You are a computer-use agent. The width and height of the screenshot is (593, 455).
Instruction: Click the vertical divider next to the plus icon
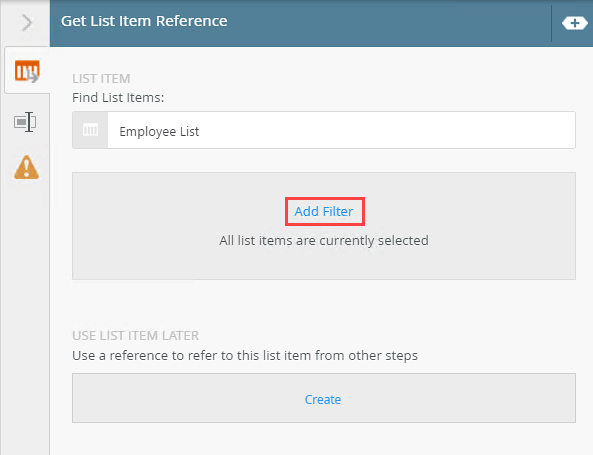pos(551,23)
